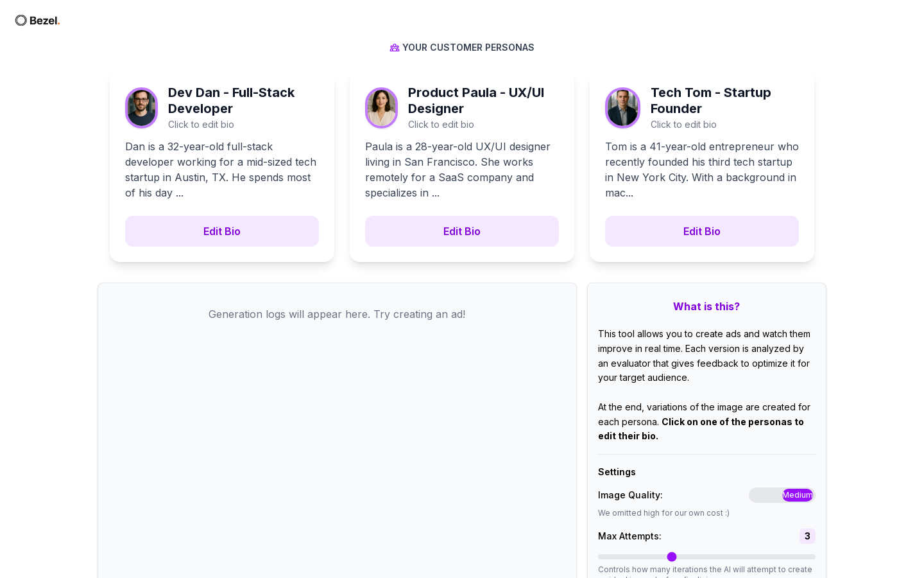Select the Dev Dan - Full-Stack Developer title
The image size is (924, 578).
pyautogui.click(x=231, y=101)
